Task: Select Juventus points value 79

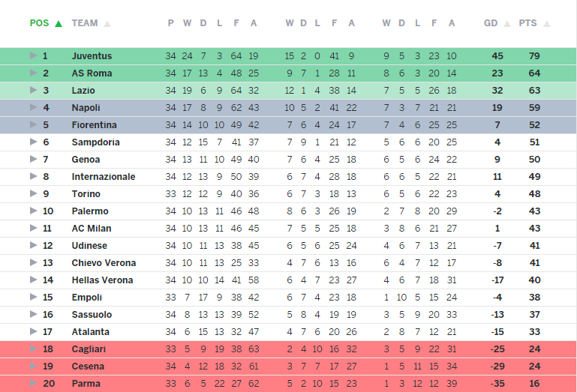Action: 534,56
